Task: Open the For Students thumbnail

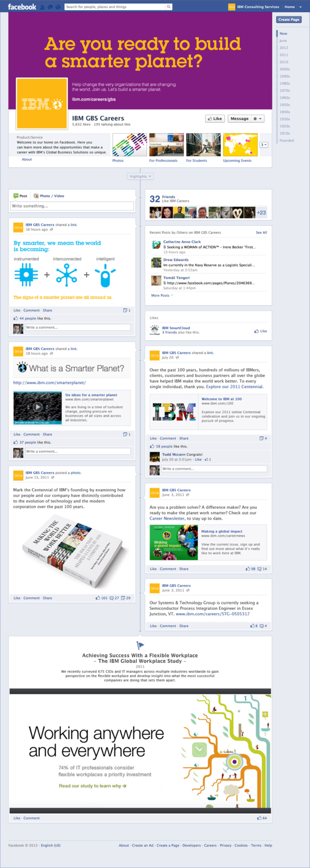Action: click(x=203, y=145)
